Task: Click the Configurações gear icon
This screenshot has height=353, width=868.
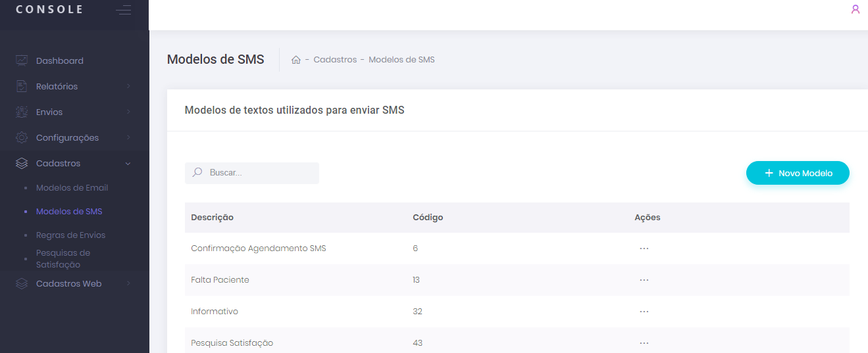Action: click(22, 137)
